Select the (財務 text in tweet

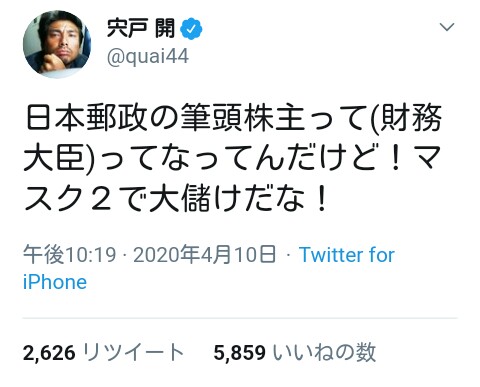406,118
